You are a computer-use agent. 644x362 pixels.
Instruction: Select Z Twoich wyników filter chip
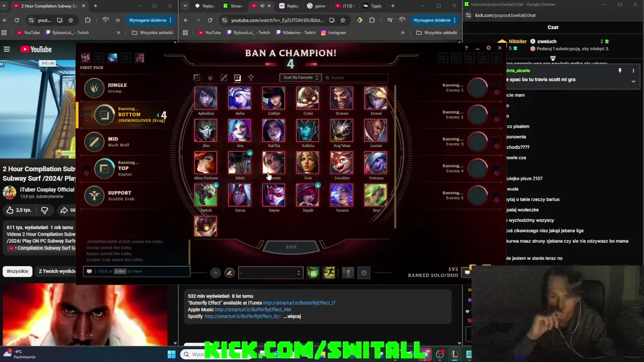(56, 271)
